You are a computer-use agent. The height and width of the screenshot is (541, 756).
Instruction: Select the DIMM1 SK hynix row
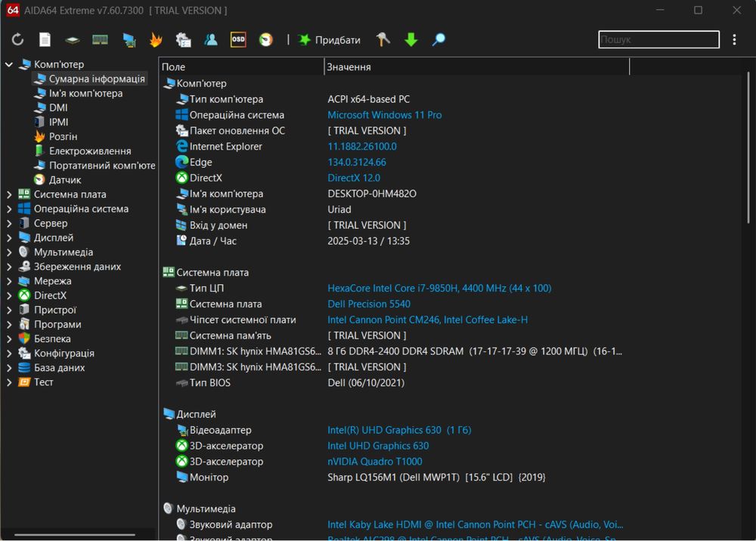click(395, 351)
